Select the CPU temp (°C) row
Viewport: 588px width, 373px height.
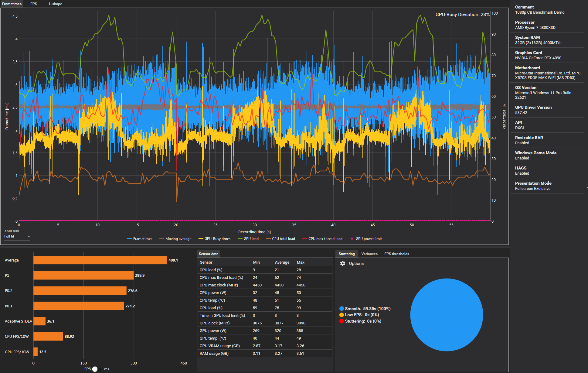click(x=265, y=300)
